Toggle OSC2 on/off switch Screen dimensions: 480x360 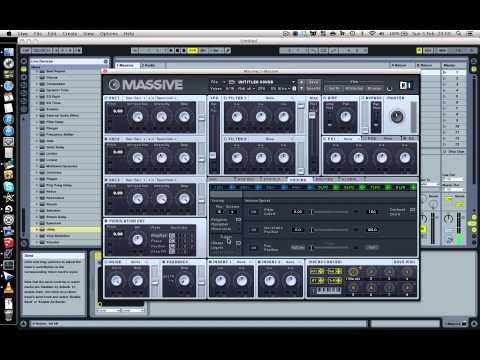click(107, 139)
